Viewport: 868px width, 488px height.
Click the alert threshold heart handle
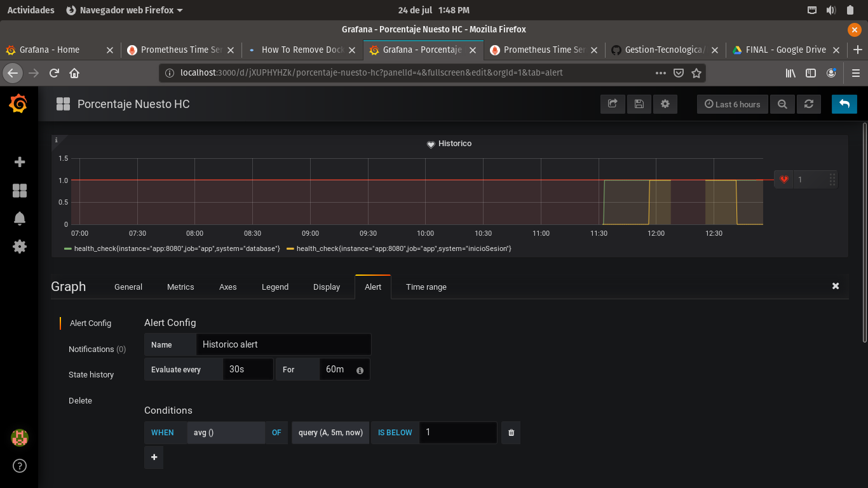click(x=783, y=180)
